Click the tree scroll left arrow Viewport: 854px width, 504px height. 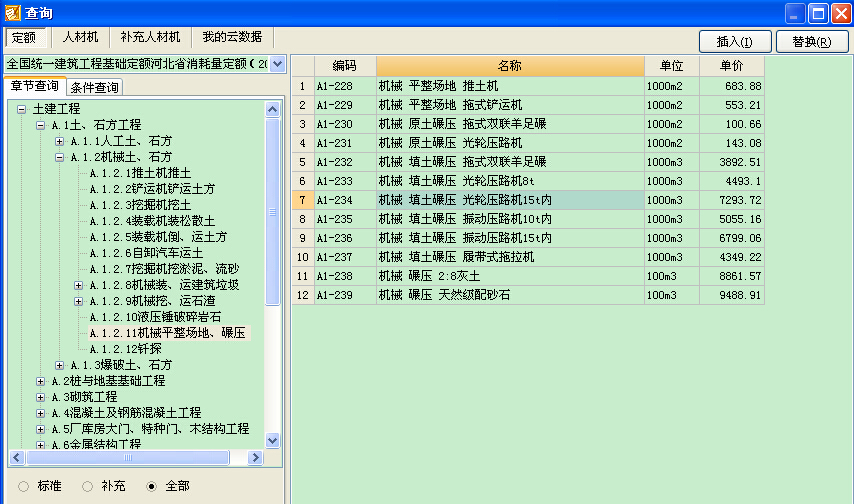17,458
